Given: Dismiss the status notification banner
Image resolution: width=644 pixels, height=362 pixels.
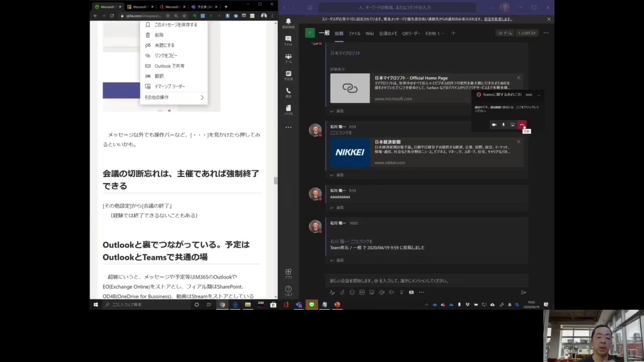Looking at the screenshot, I should pyautogui.click(x=549, y=19).
